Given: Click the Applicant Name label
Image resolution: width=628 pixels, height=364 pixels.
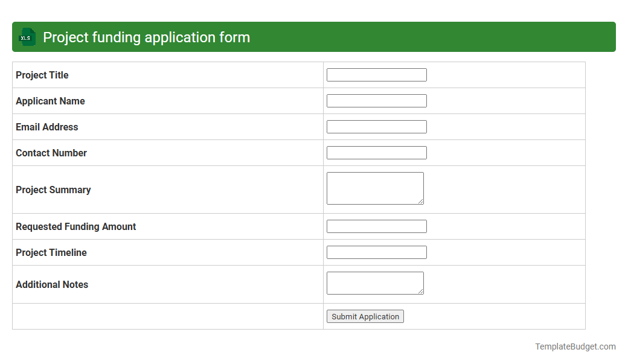Looking at the screenshot, I should pos(50,101).
